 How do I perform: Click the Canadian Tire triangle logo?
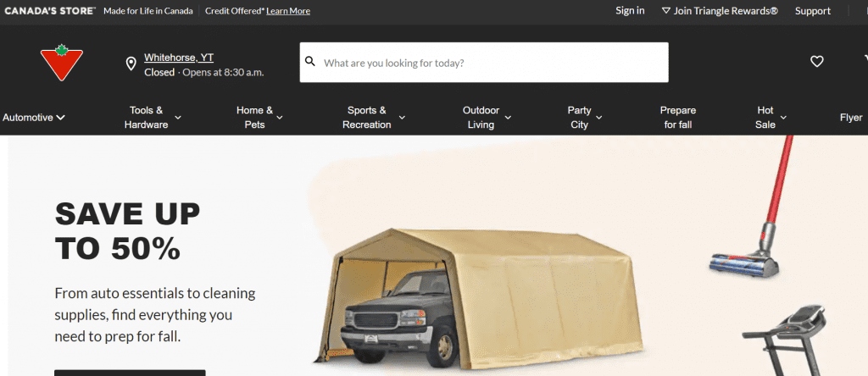[x=61, y=63]
